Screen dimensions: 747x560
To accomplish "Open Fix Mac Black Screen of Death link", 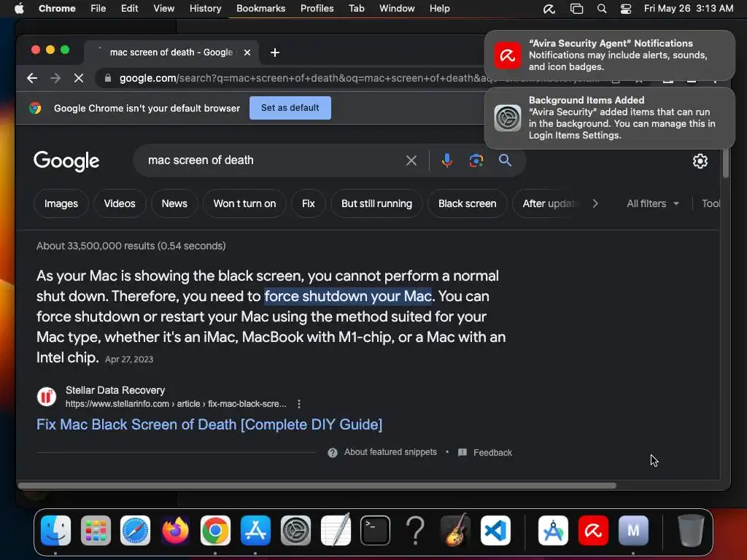I will point(209,424).
